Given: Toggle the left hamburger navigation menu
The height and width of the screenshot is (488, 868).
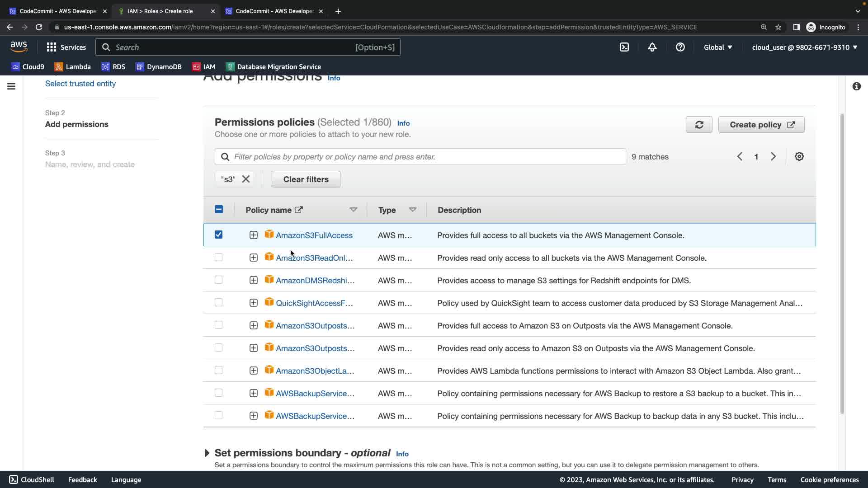Looking at the screenshot, I should click(11, 86).
